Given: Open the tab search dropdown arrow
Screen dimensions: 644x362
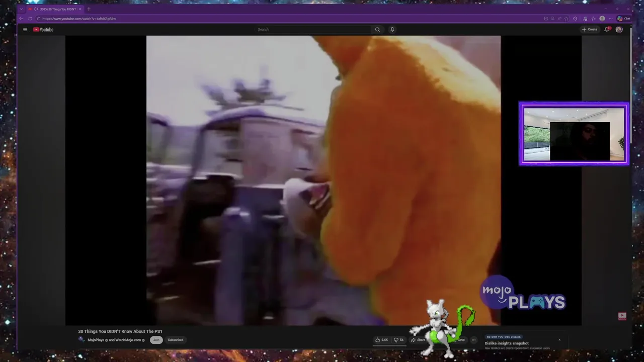Looking at the screenshot, I should click(21, 9).
